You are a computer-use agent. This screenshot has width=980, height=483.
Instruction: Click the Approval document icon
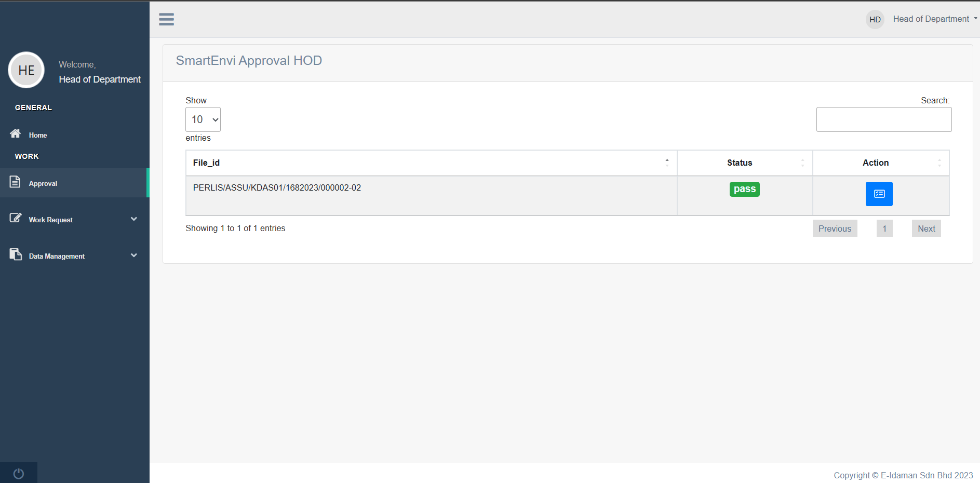[15, 182]
